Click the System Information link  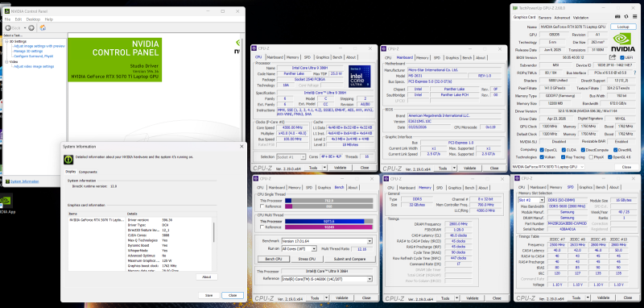coord(25,181)
